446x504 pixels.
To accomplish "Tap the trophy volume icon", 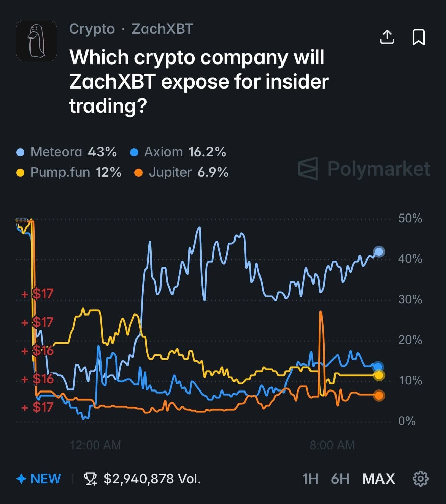I will pos(90,479).
